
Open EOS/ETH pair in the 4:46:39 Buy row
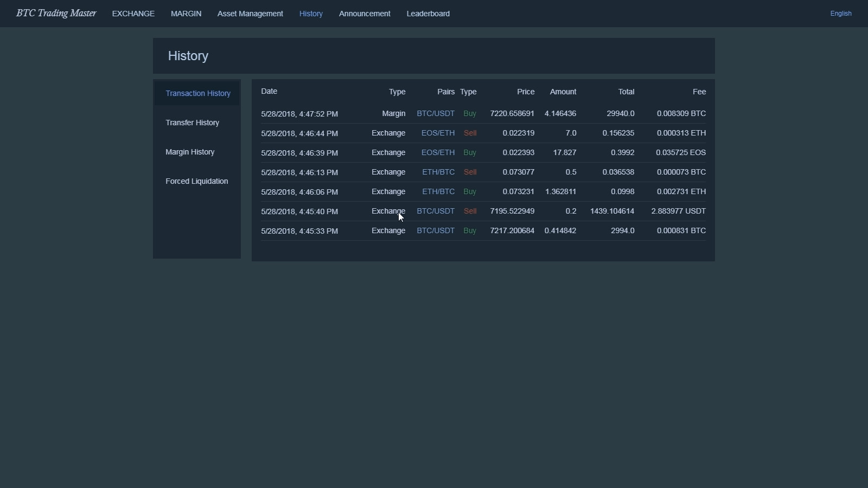(438, 153)
